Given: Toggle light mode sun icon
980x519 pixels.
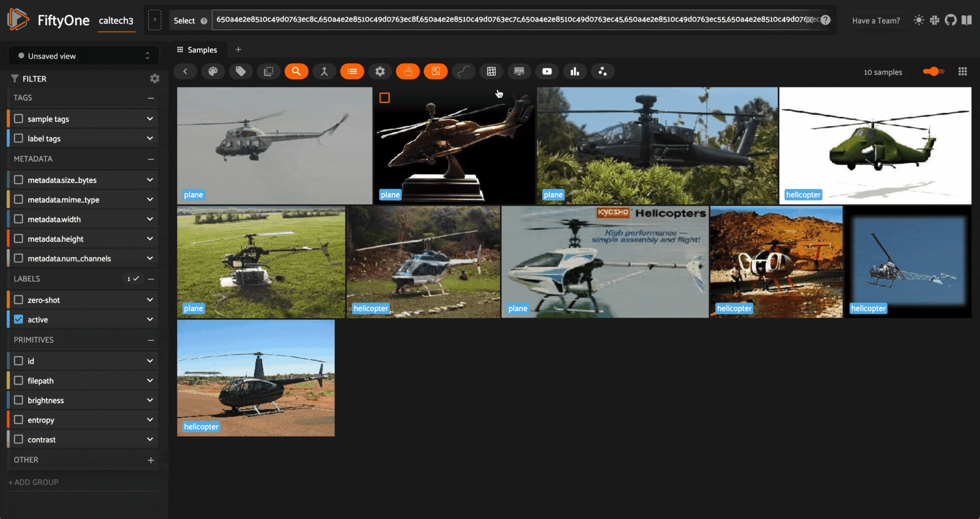Looking at the screenshot, I should click(x=918, y=20).
